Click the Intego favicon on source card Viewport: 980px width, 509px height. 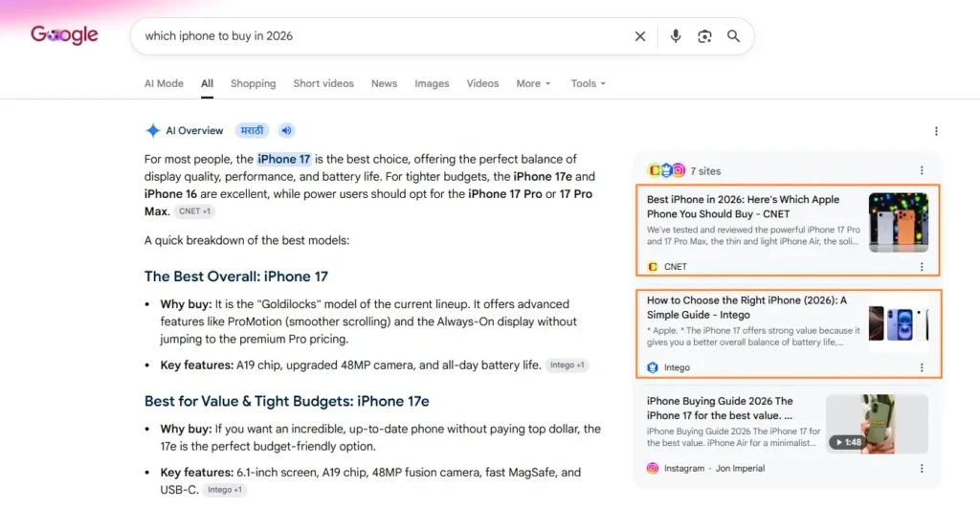653,367
